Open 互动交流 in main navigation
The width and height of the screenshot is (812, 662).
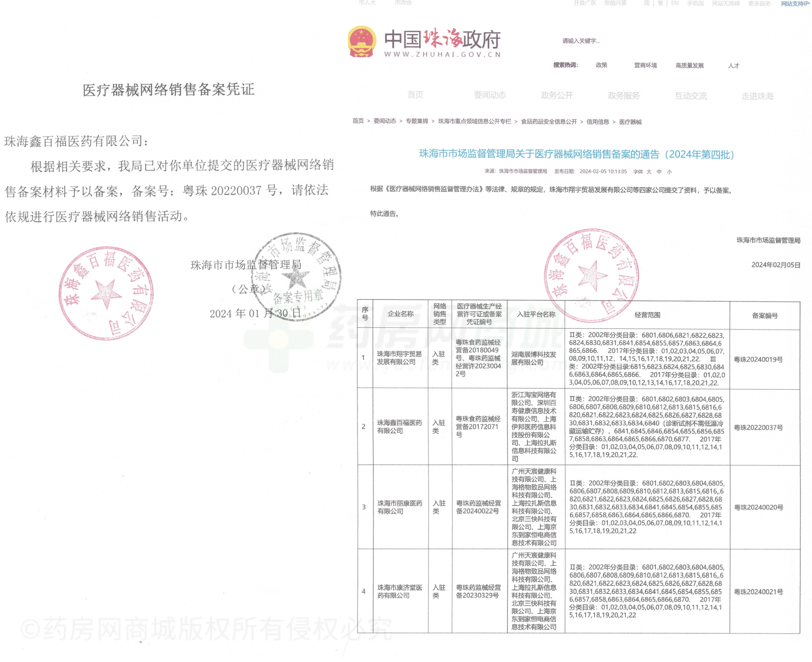690,96
